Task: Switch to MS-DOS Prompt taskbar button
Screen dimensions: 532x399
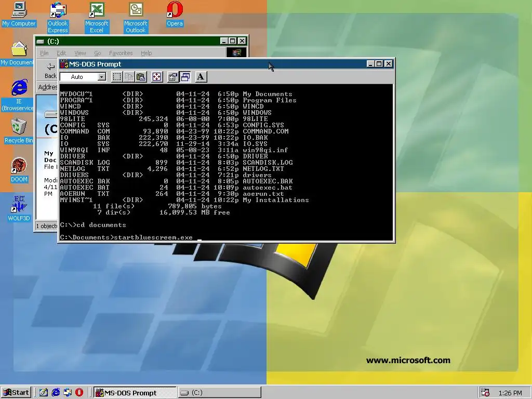Action: coord(135,393)
